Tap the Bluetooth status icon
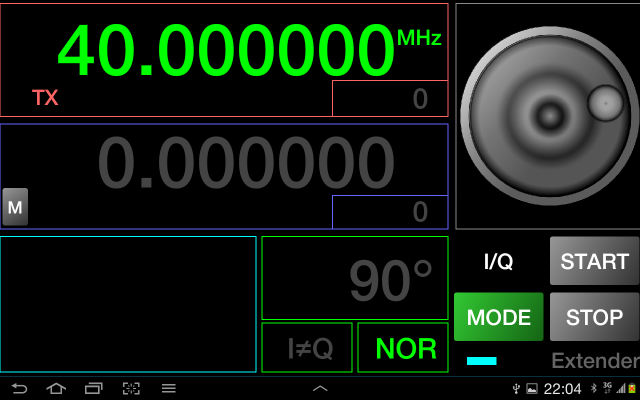The height and width of the screenshot is (400, 640). [594, 388]
